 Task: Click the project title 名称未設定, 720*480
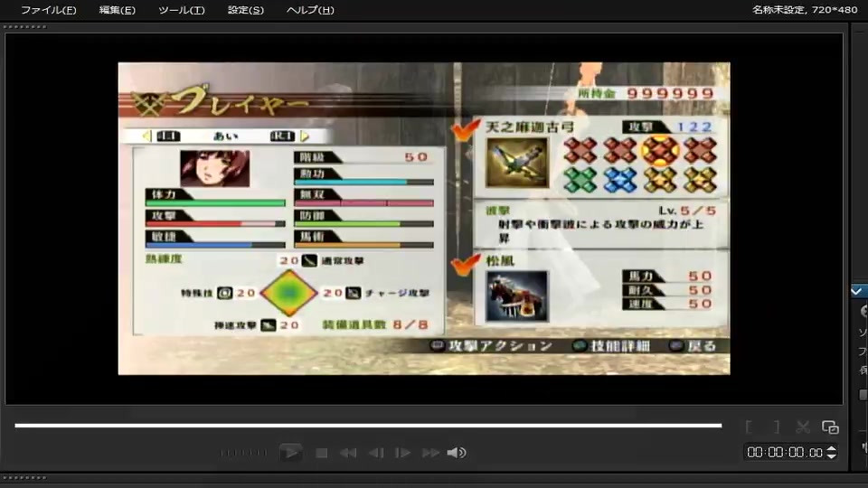[x=805, y=9]
